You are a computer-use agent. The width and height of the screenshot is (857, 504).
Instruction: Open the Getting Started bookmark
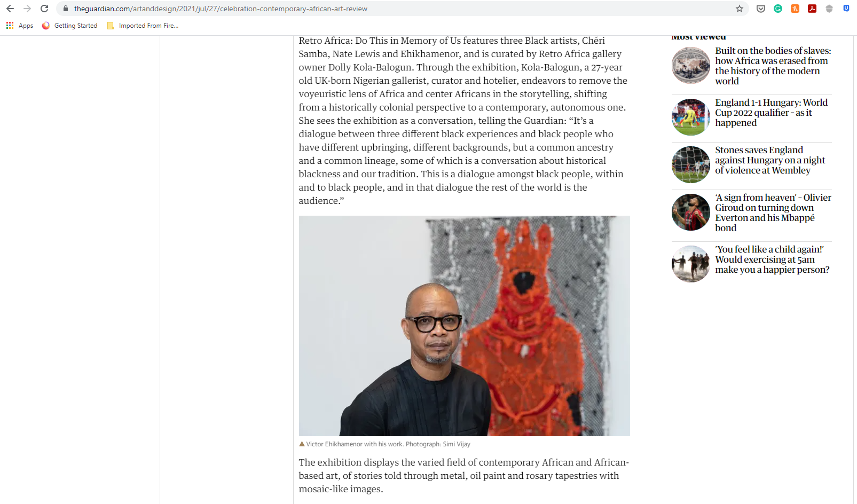click(x=69, y=26)
